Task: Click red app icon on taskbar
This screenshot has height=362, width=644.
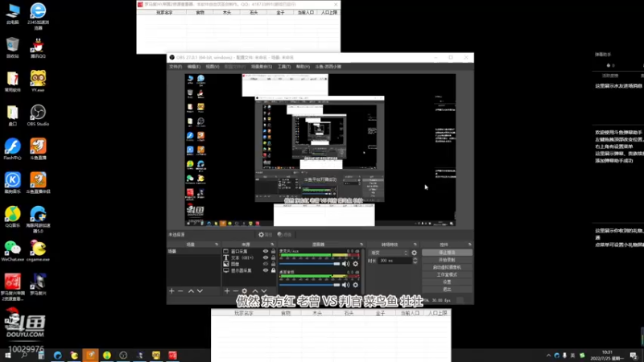Action: (172, 356)
